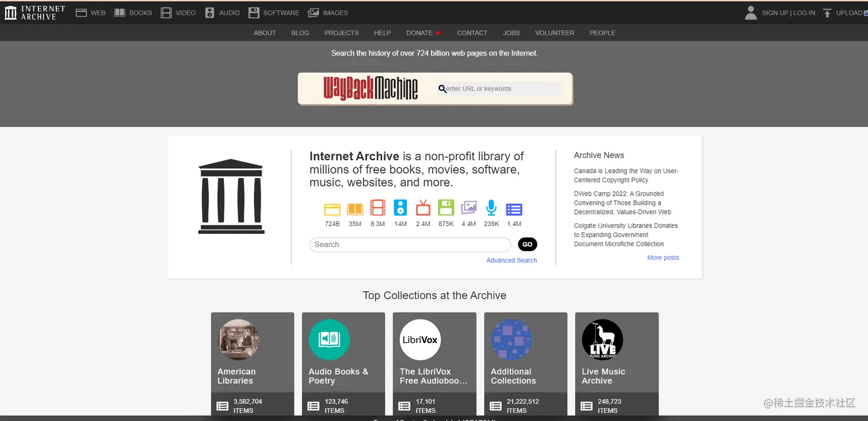Click Live Music Archive thumbnail
This screenshot has height=421, width=868.
pyautogui.click(x=602, y=340)
